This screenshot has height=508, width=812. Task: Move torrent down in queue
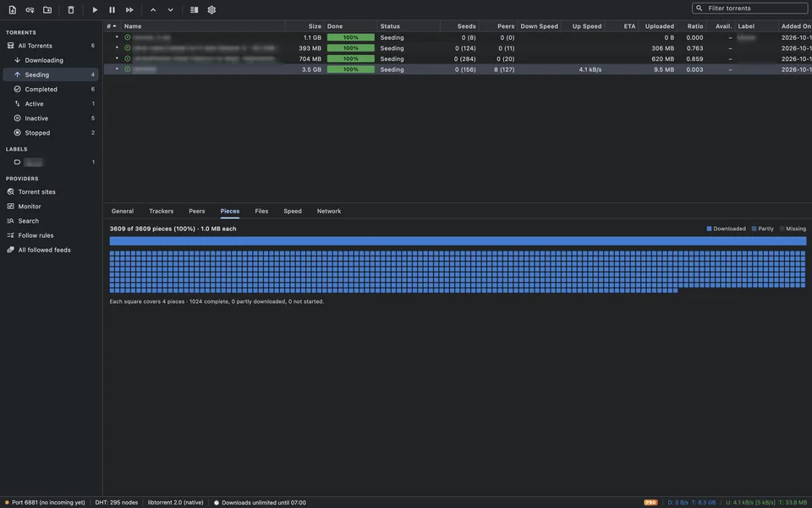(x=170, y=10)
